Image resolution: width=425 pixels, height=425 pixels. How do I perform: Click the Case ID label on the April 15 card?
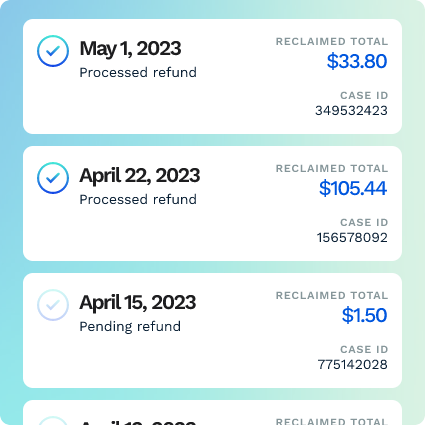tap(364, 350)
